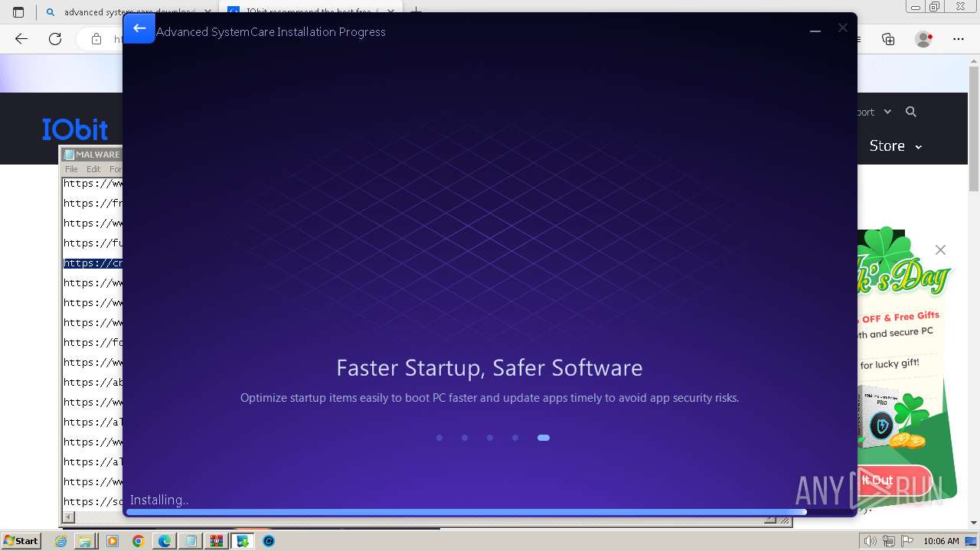The height and width of the screenshot is (551, 980).
Task: Restore down the Edge browser window
Action: point(935,7)
